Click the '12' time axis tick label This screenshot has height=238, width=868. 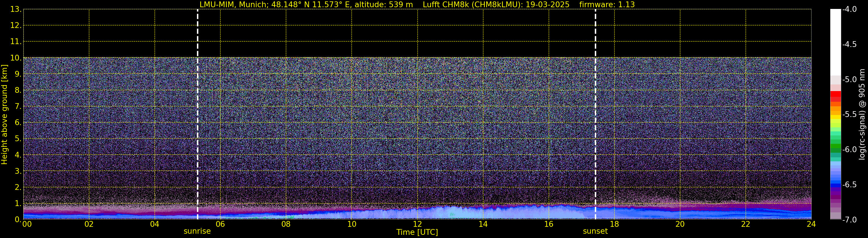(417, 224)
